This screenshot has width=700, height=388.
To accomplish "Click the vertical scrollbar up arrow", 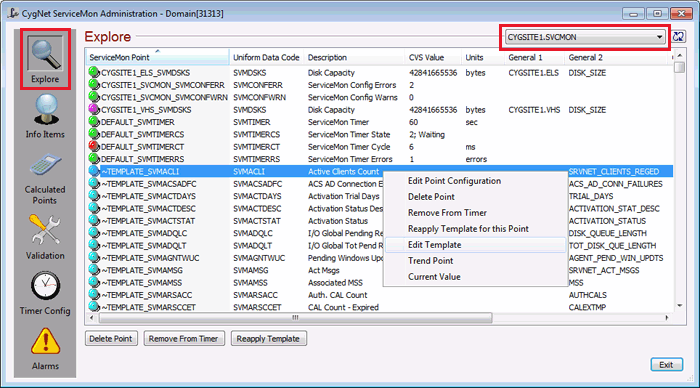I will [x=679, y=55].
